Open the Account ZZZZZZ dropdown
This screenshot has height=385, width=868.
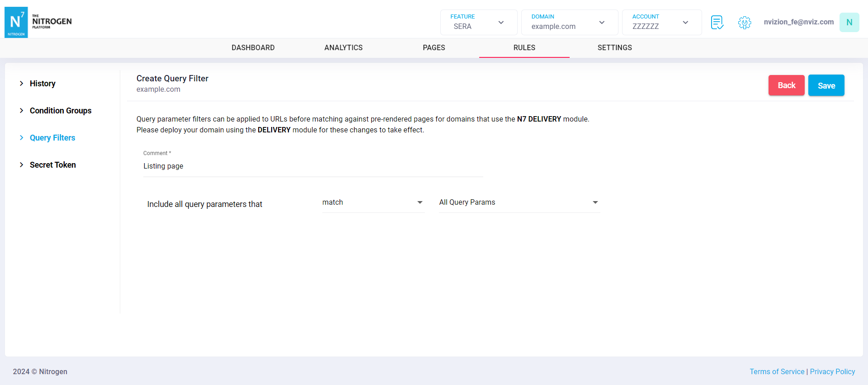point(661,22)
